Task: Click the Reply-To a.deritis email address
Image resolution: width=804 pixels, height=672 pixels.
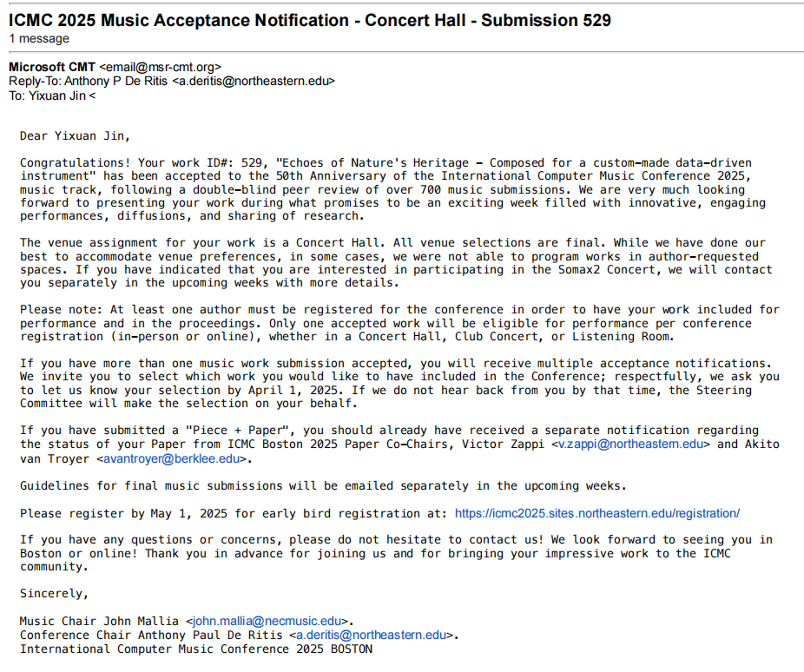Action: pos(253,82)
